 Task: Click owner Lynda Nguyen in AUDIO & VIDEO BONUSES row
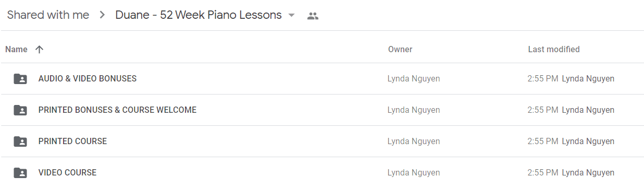coord(414,79)
